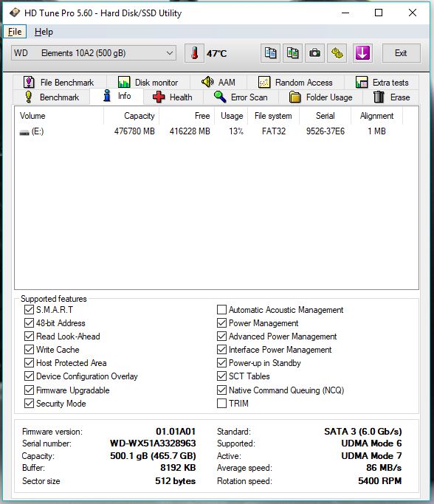Toggle the Power Management checkbox
Viewport: 434px width, 504px height.
point(222,323)
